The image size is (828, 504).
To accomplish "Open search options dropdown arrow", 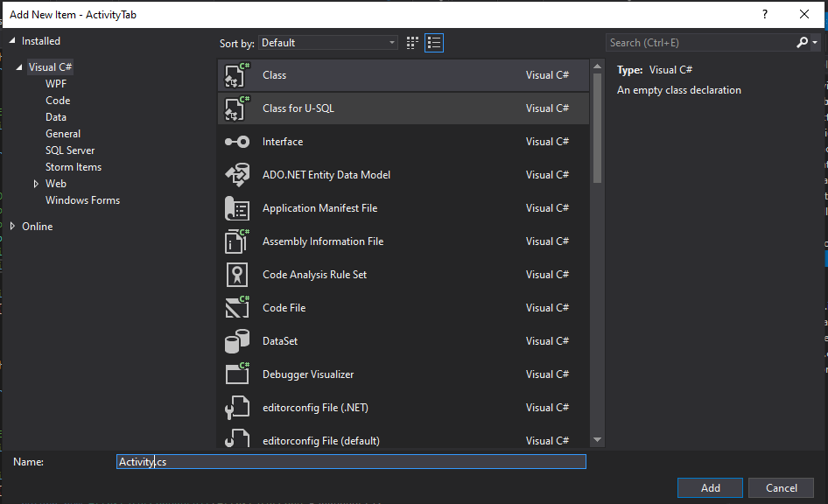I will 815,43.
